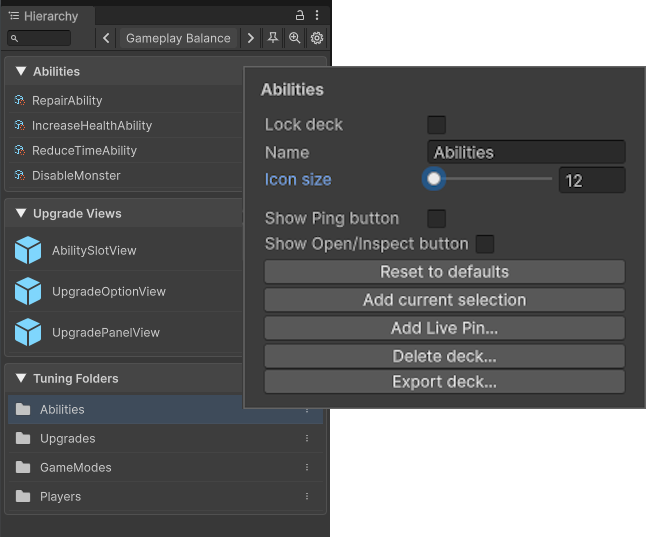Image resolution: width=660 pixels, height=537 pixels.
Task: Open settings with the gear icon
Action: (x=317, y=38)
